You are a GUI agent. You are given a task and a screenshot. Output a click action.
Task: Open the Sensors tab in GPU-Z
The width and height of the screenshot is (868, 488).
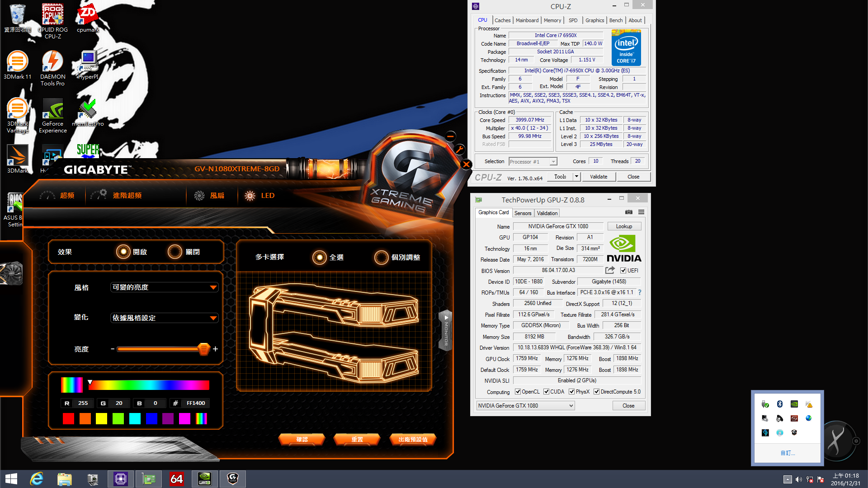(x=523, y=213)
